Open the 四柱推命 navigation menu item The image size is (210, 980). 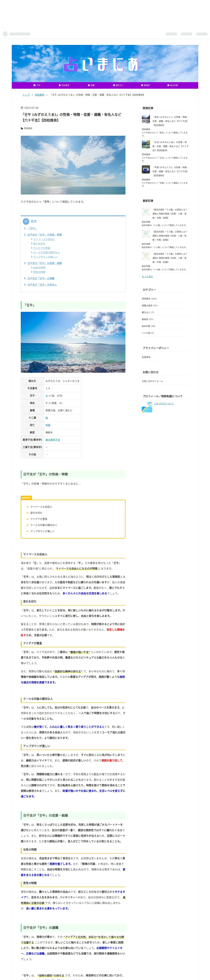64,85
